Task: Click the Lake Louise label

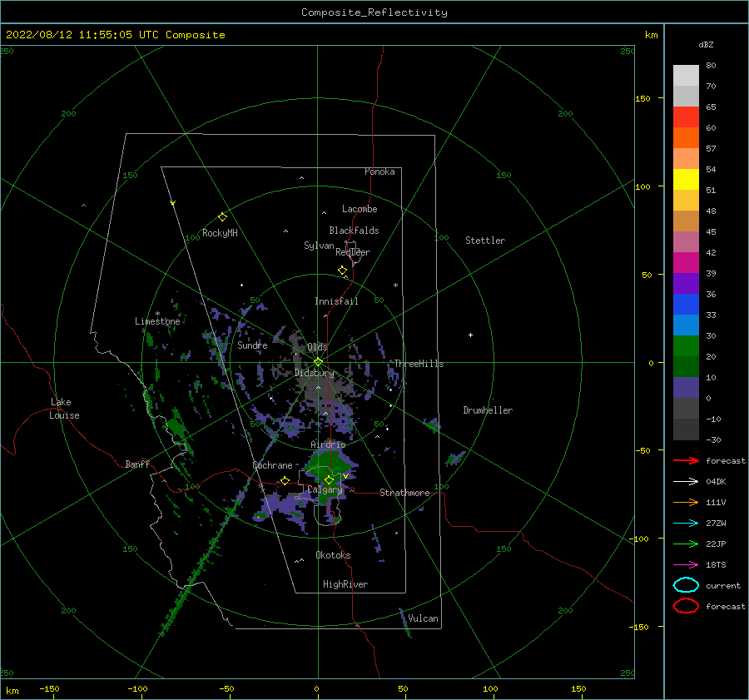Action: pyautogui.click(x=64, y=409)
